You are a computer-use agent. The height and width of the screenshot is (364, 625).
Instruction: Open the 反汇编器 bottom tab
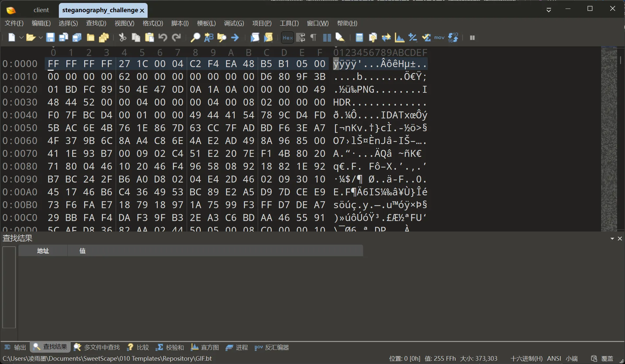(272, 347)
